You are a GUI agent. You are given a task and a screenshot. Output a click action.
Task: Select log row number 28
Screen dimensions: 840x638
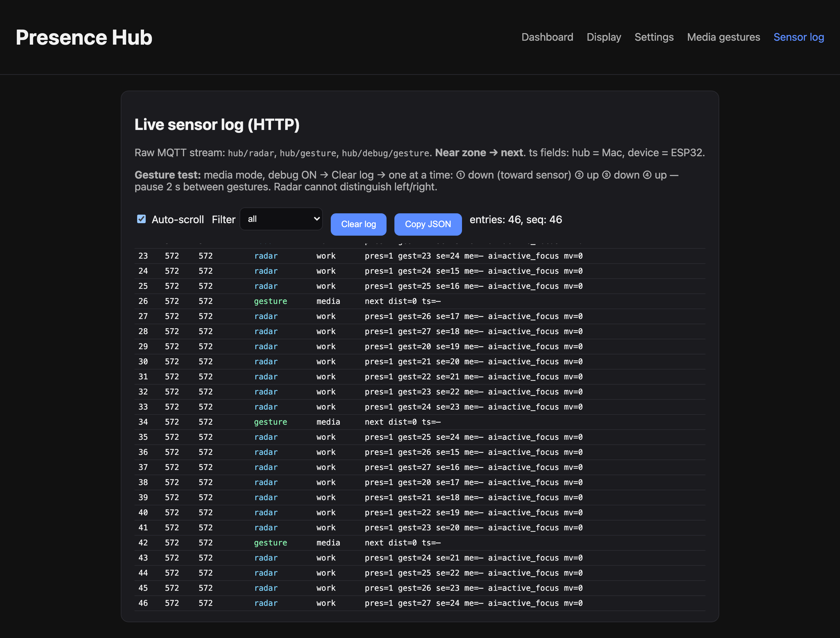point(420,331)
